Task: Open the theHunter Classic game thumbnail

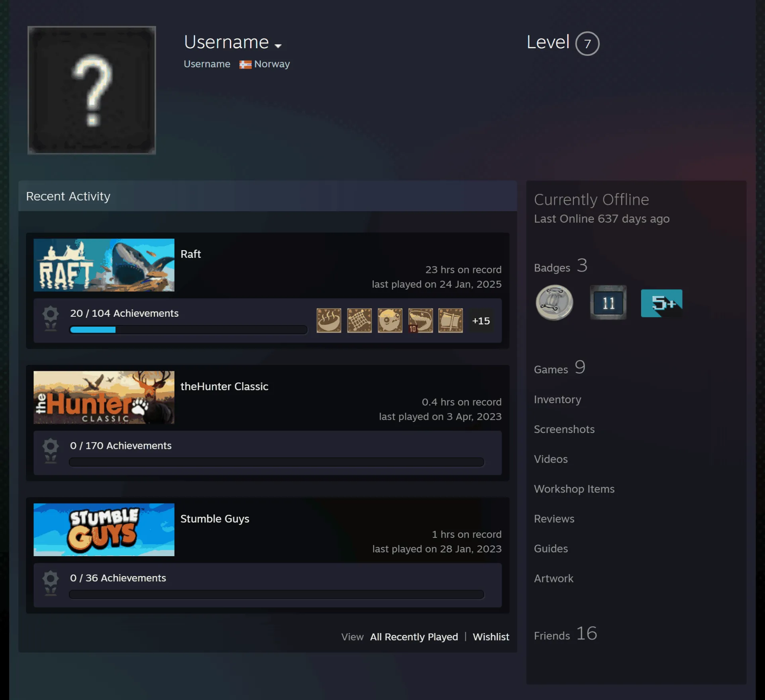Action: click(x=104, y=397)
